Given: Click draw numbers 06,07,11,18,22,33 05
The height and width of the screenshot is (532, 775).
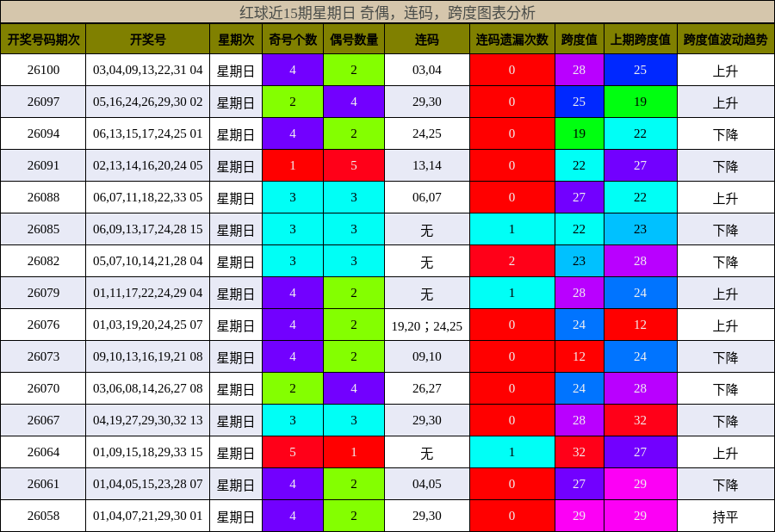Looking at the screenshot, I should 148,198.
